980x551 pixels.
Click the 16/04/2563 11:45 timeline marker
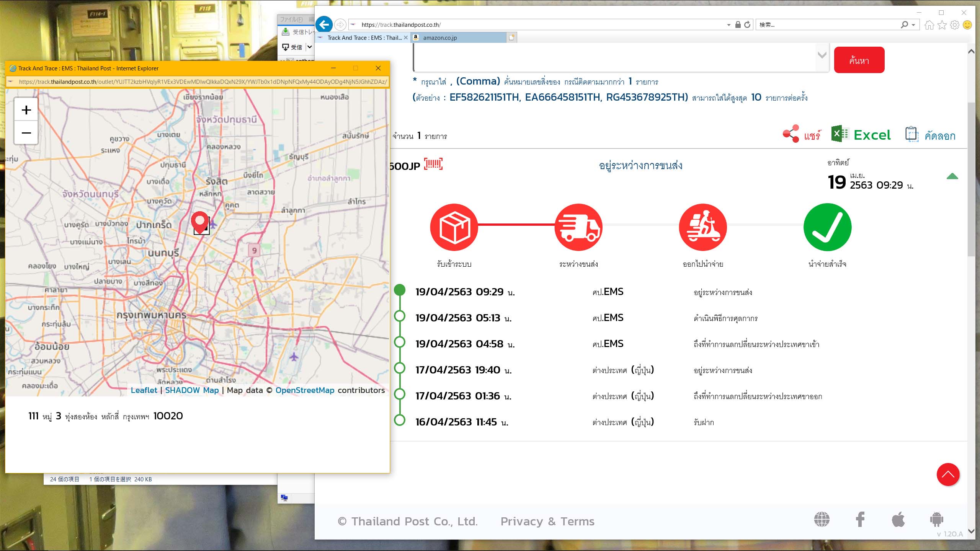(x=400, y=420)
